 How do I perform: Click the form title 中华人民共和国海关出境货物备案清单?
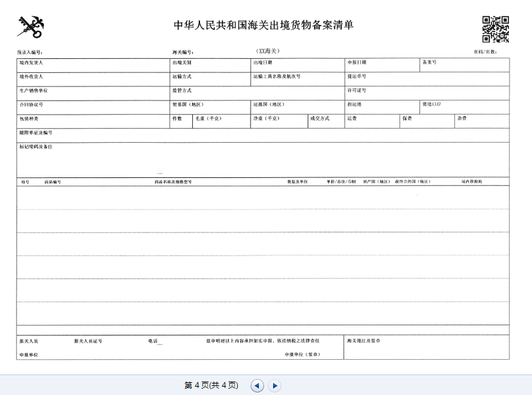tap(263, 26)
